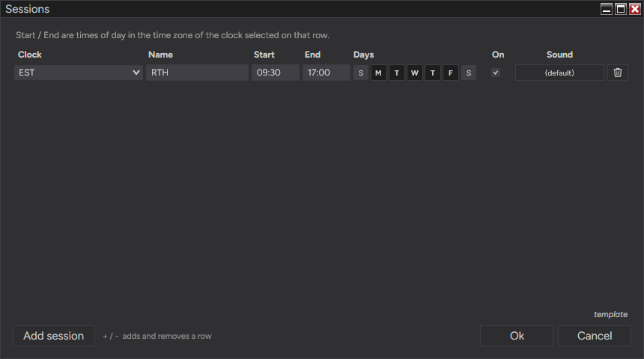Click the Sound column header
Viewport: 644px width, 359px height.
click(559, 55)
